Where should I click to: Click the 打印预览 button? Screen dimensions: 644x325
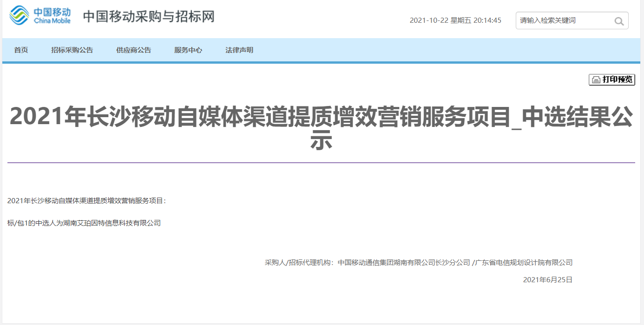point(612,80)
